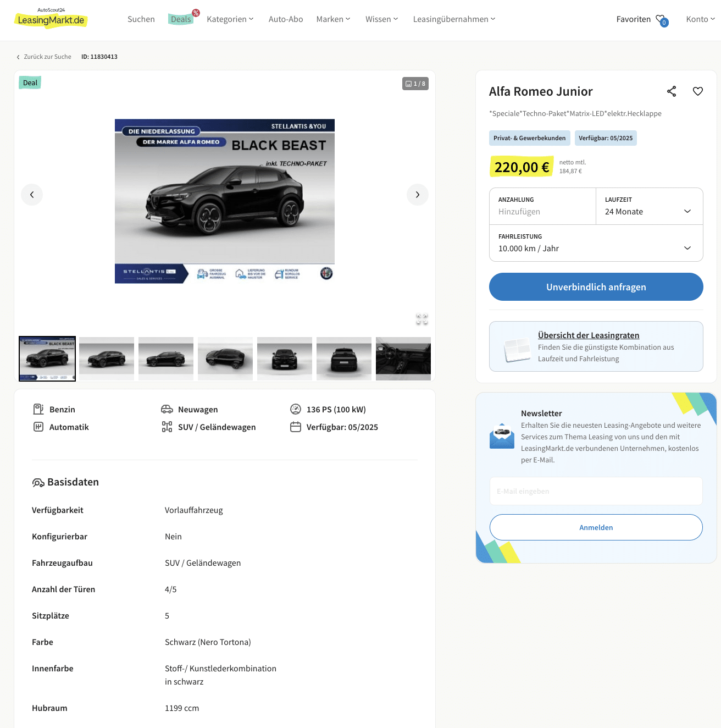The image size is (721, 728).
Task: Open the Laufzeit 24 Monate dropdown
Action: coord(650,206)
